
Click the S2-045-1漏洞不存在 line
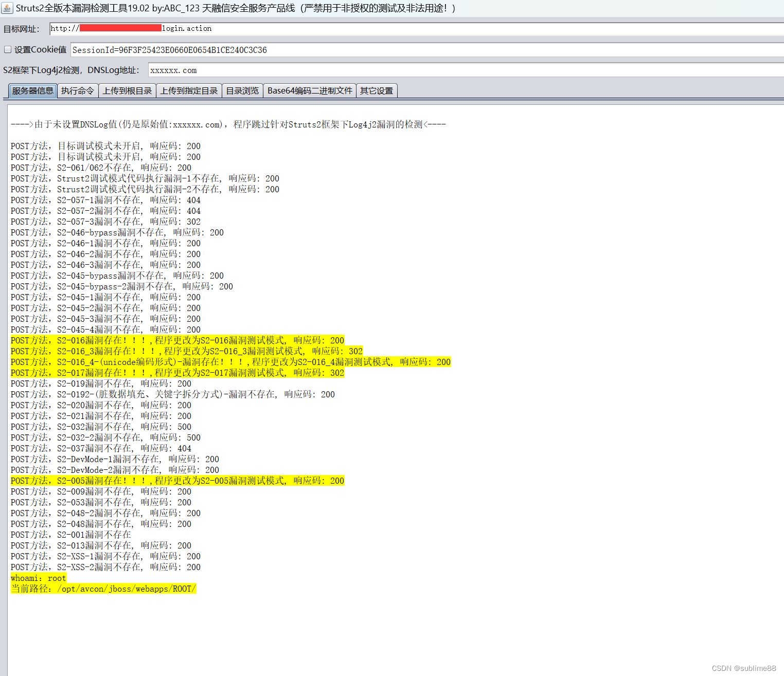coord(105,297)
